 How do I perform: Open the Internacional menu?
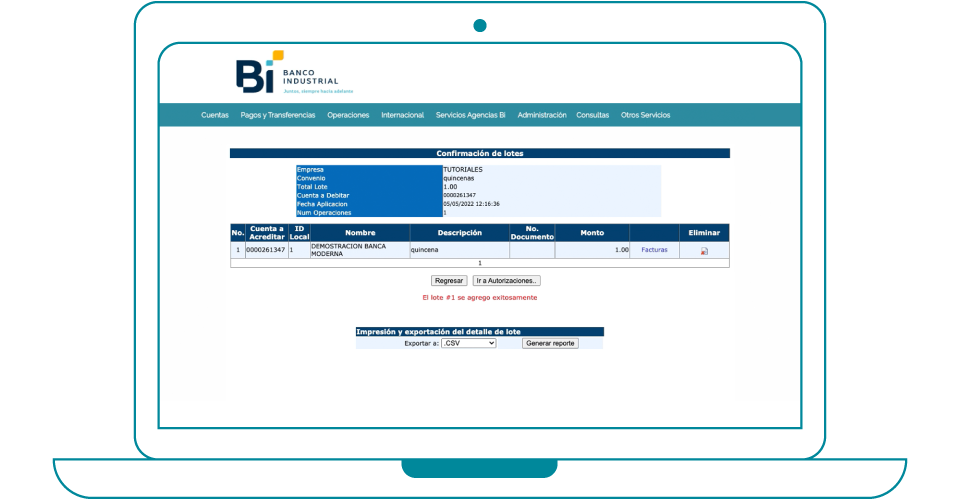tap(402, 115)
